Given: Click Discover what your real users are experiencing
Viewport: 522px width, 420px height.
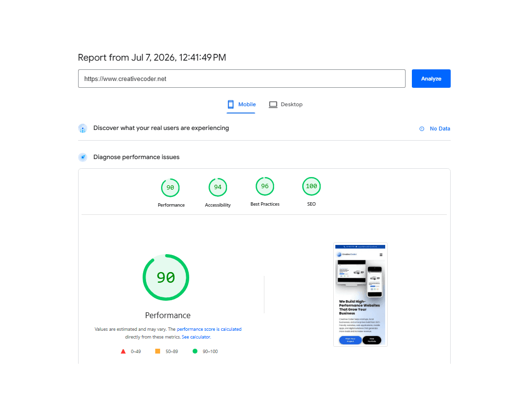Looking at the screenshot, I should (x=161, y=128).
